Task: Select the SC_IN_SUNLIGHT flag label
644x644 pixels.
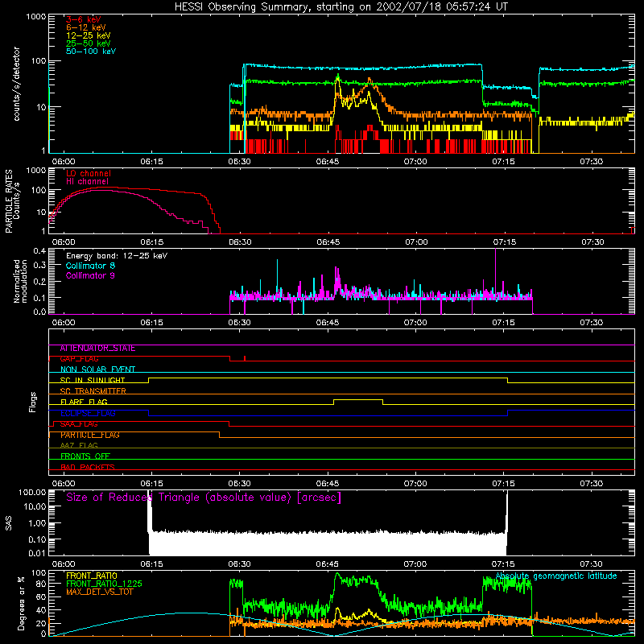Action: pyautogui.click(x=93, y=380)
